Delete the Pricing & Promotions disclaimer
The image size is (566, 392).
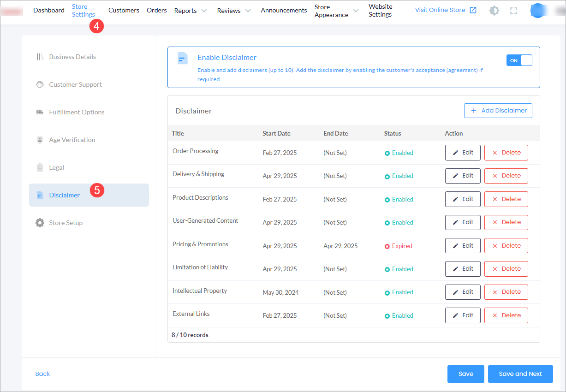(506, 246)
